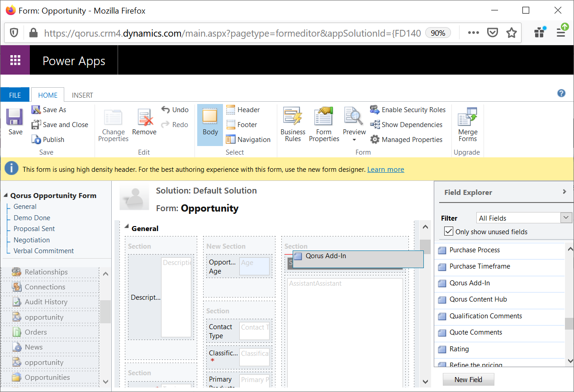Uncheck Only show unused fields
This screenshot has width=574, height=392.
449,231
